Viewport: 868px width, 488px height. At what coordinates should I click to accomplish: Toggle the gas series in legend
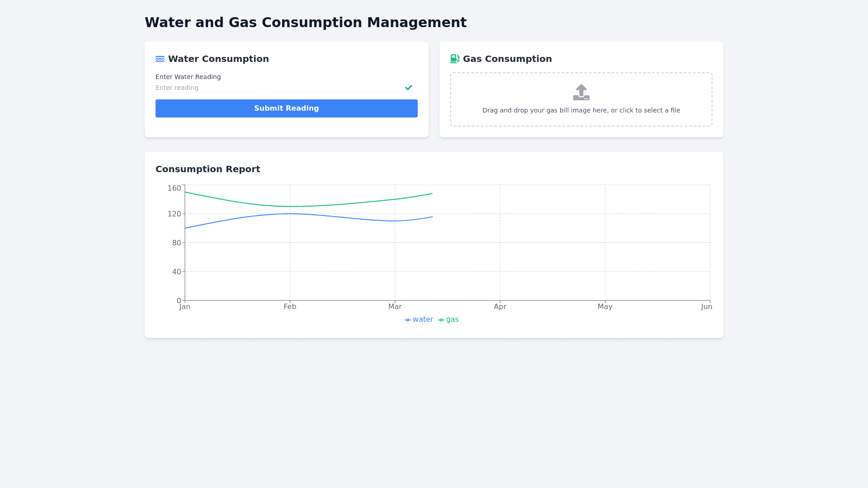click(452, 319)
